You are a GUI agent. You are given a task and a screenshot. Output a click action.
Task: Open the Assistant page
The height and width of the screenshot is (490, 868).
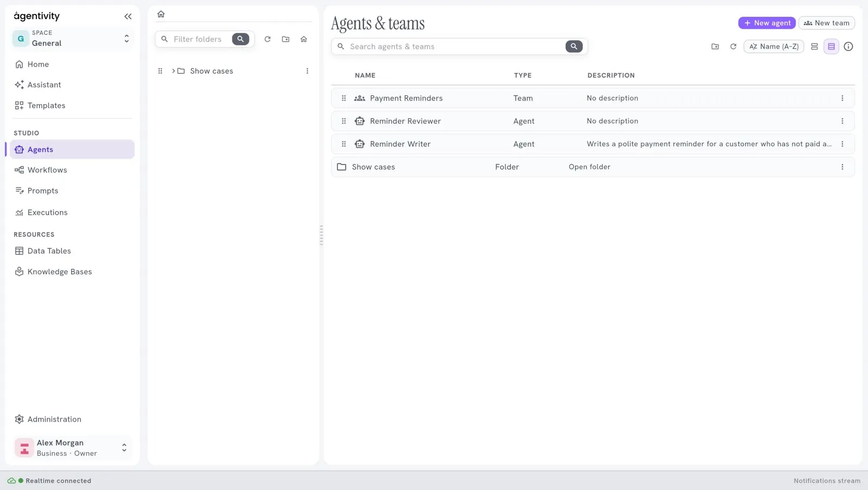[x=72, y=85]
